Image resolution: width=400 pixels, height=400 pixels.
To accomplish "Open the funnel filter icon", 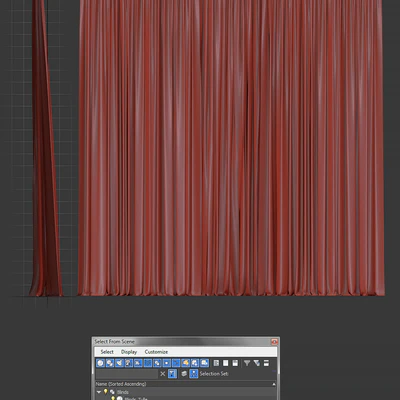I will [247, 363].
